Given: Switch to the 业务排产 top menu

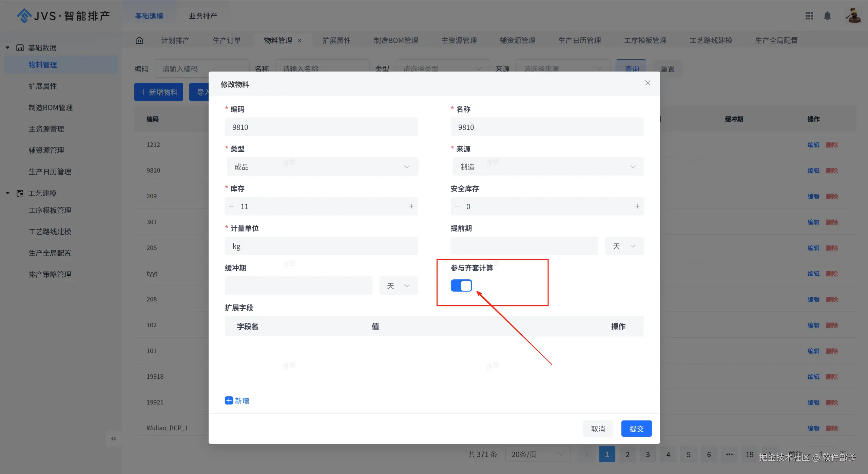Looking at the screenshot, I should point(203,16).
